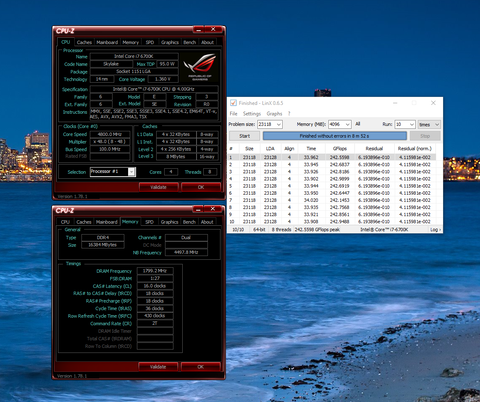Minimize the LinX window

tap(395, 103)
